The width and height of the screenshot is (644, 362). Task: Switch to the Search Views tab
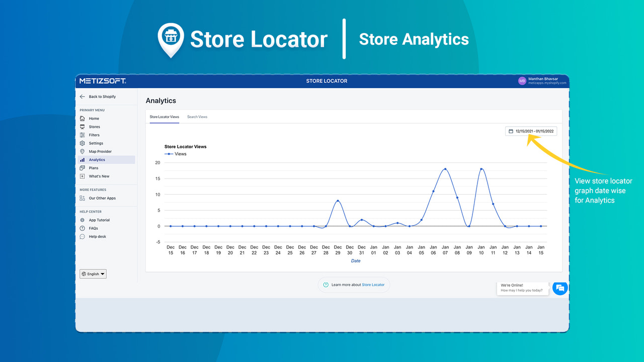point(197,116)
